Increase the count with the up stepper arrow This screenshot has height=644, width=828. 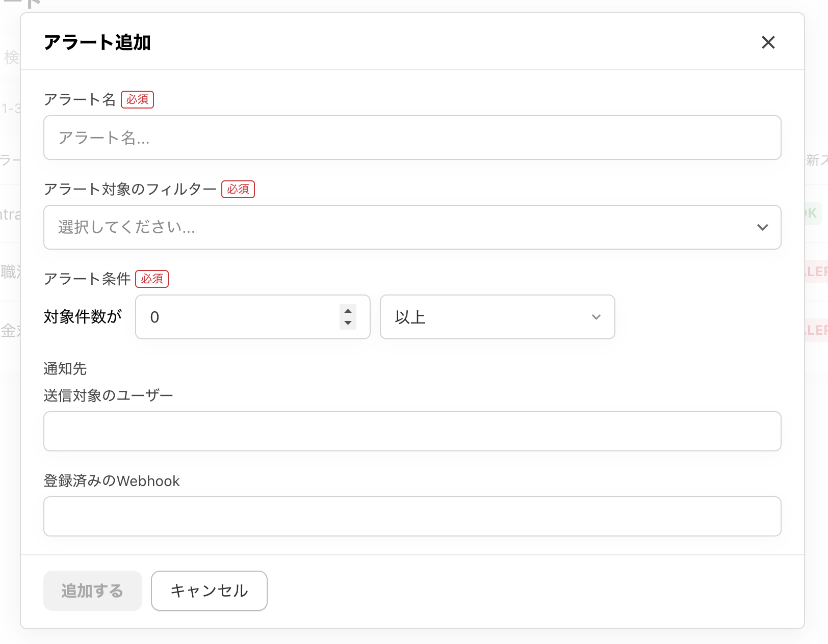348,311
